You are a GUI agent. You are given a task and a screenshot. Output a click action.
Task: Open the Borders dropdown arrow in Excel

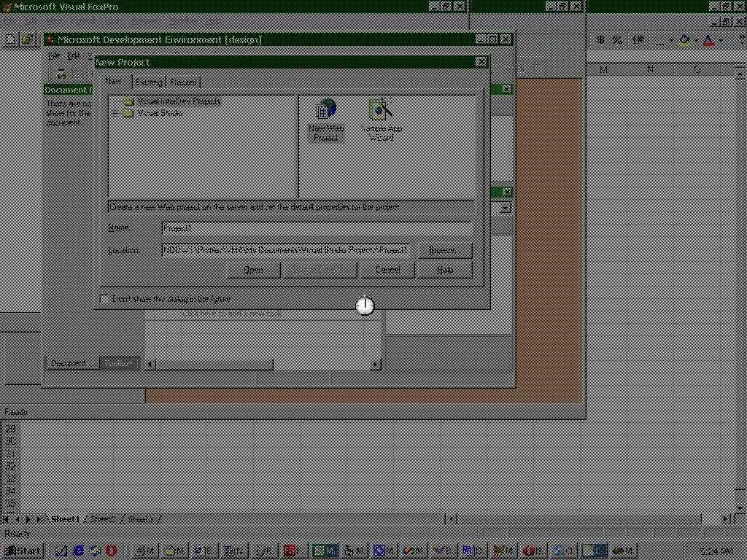(671, 41)
